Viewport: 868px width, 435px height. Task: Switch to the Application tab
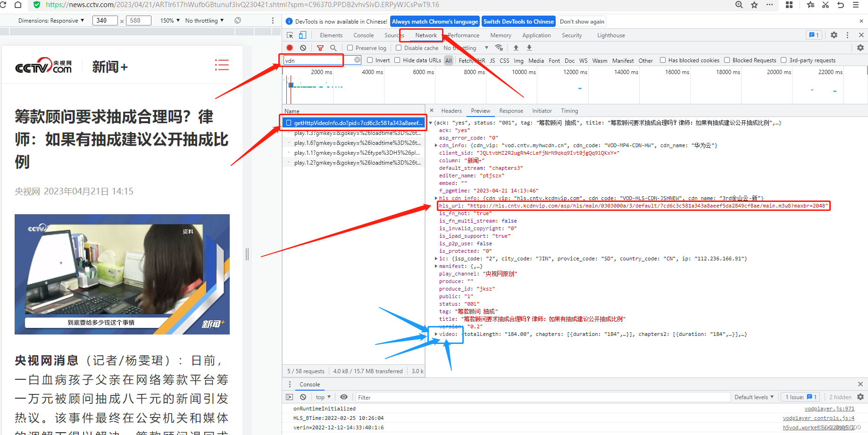coord(536,35)
